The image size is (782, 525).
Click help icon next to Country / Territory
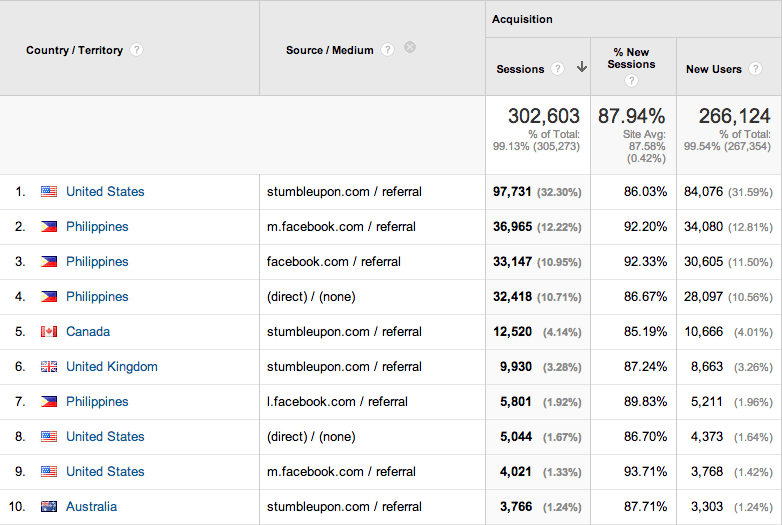click(x=137, y=50)
